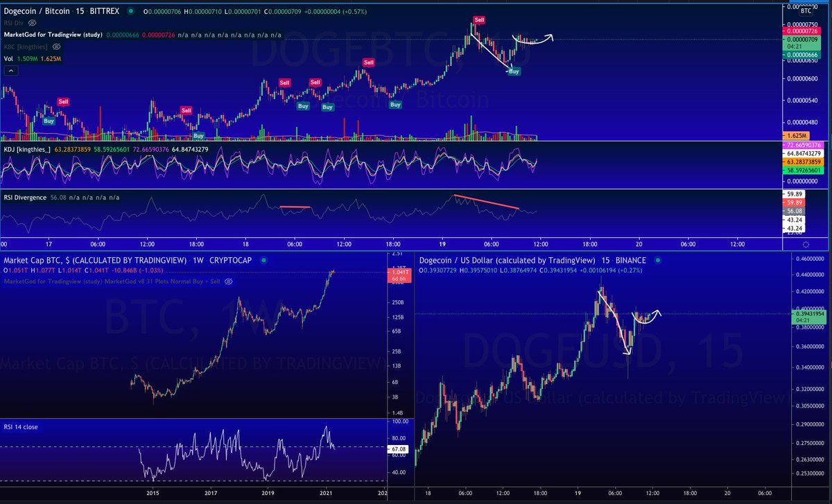The height and width of the screenshot is (504, 832).
Task: Collapse the indicator legend in Dogecoin/Bitcoin chart
Action: 10,70
